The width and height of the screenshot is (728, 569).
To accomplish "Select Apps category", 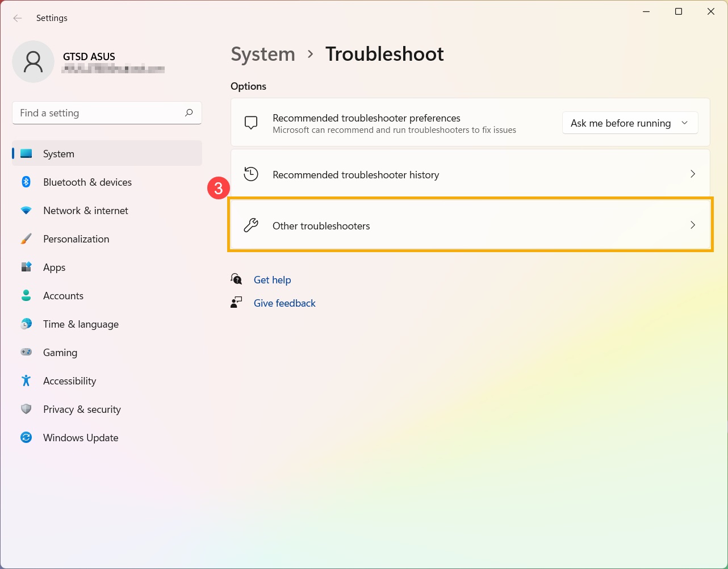I will click(x=107, y=267).
